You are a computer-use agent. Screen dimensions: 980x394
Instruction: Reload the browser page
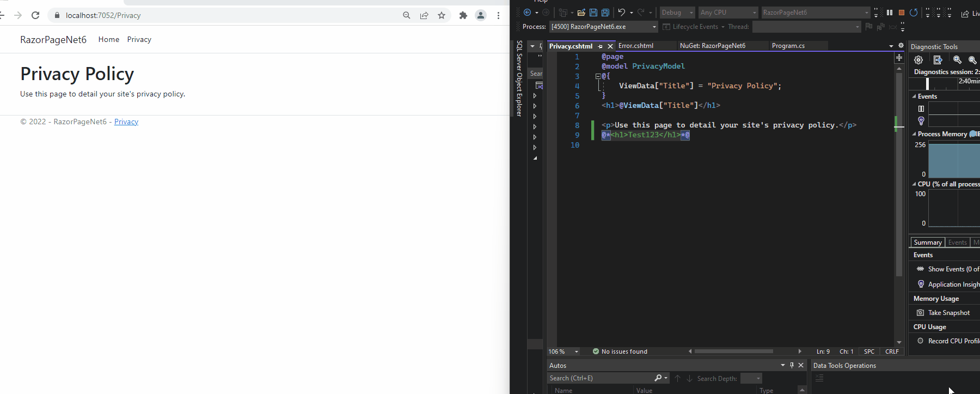[35, 15]
